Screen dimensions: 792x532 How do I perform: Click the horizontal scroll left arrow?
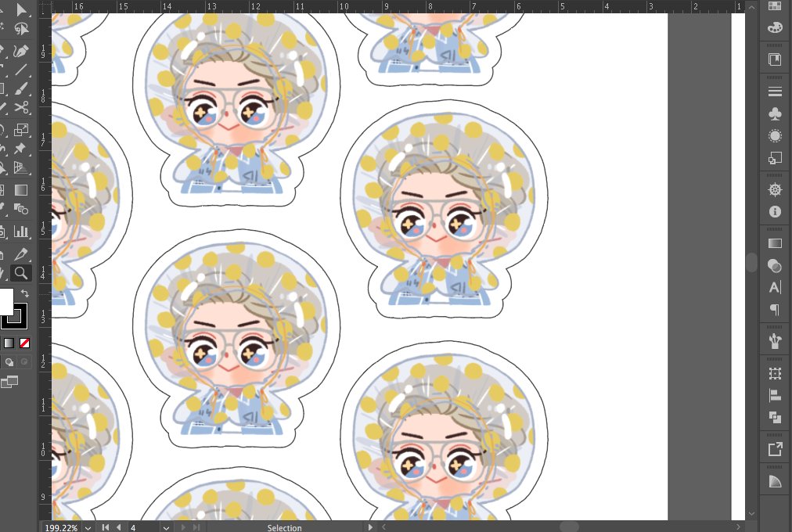pos(383,527)
